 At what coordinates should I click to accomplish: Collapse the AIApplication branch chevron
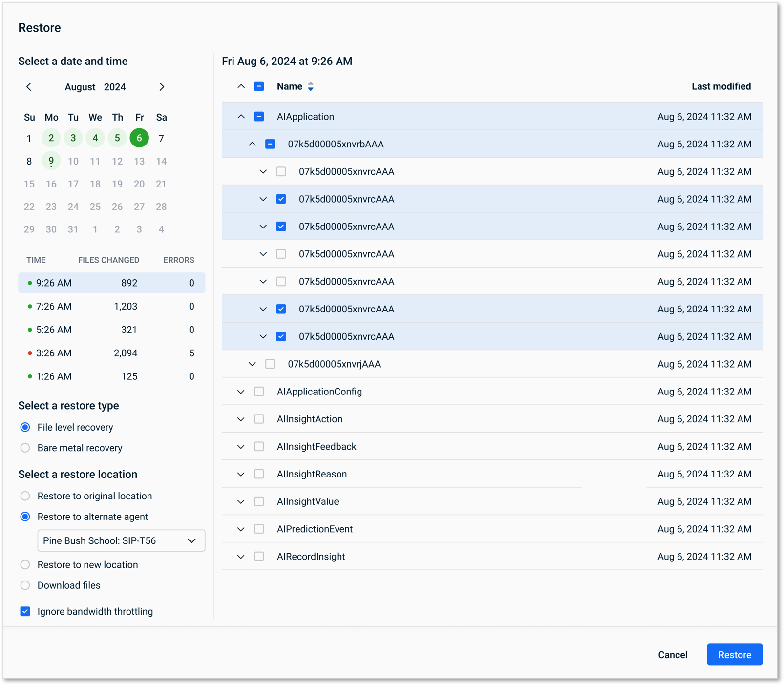[240, 116]
